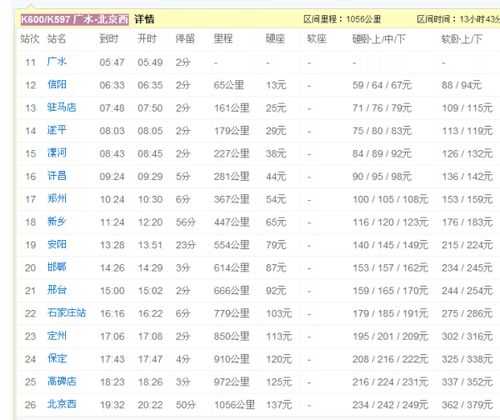Open the 邯郸 station link
Image resolution: width=500 pixels, height=420 pixels.
[57, 267]
